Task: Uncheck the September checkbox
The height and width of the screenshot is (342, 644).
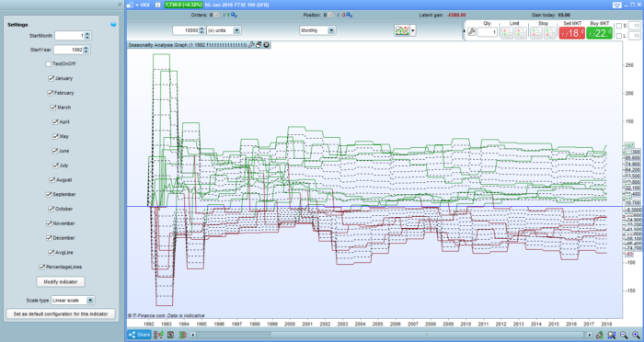Action: (x=49, y=194)
